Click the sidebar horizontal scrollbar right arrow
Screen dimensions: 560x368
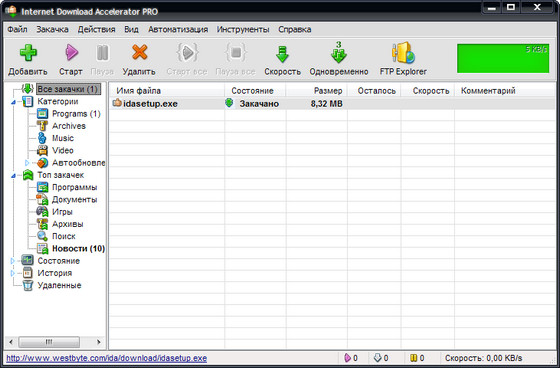[x=99, y=342]
